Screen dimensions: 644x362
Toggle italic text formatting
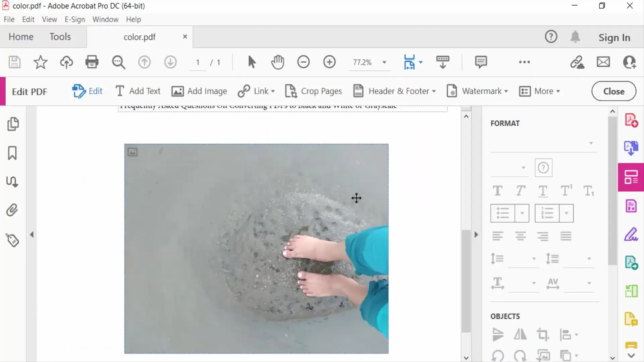coord(520,190)
